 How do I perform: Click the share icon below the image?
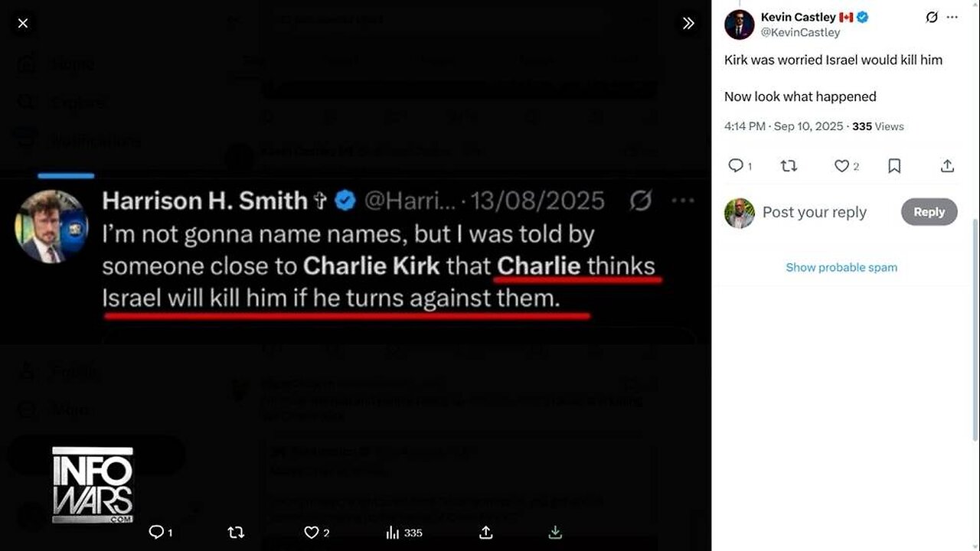point(485,532)
